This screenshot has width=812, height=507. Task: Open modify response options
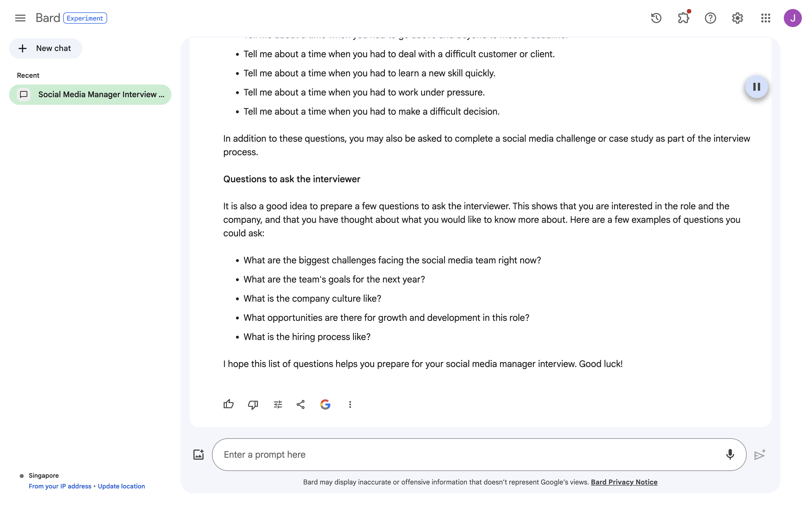[278, 404]
